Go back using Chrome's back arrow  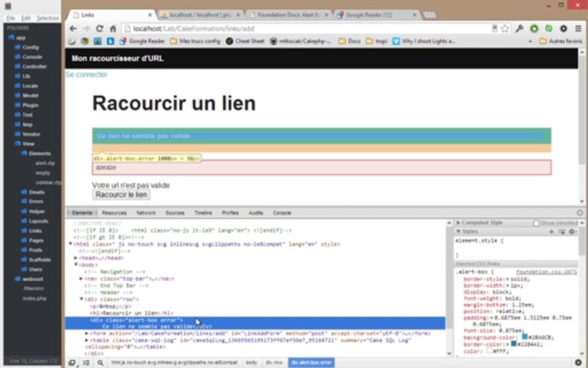tap(73, 29)
